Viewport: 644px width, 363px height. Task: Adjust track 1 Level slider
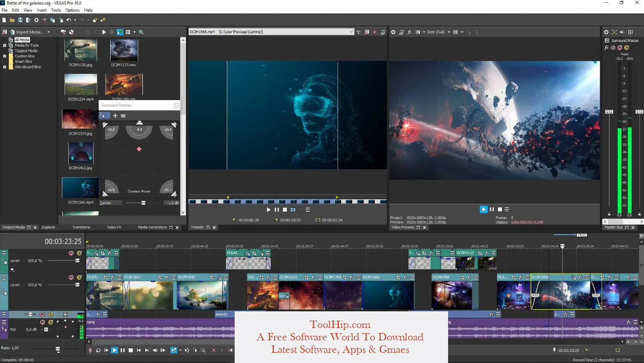pos(77,261)
